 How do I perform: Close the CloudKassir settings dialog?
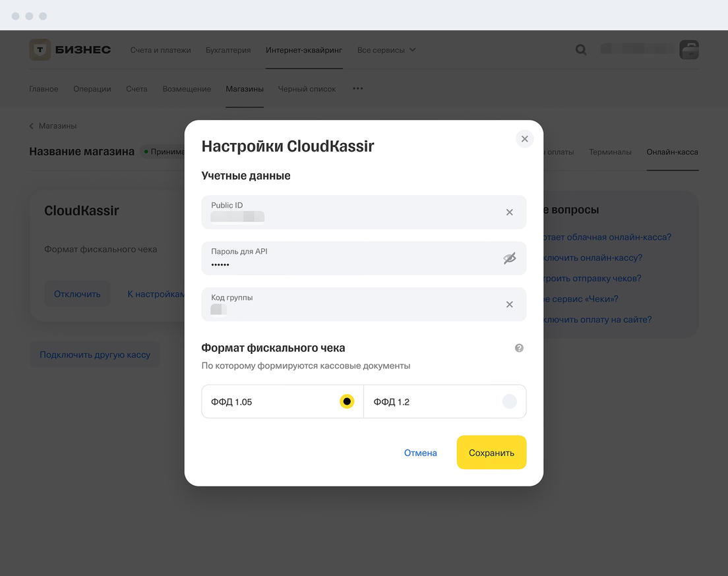coord(524,139)
